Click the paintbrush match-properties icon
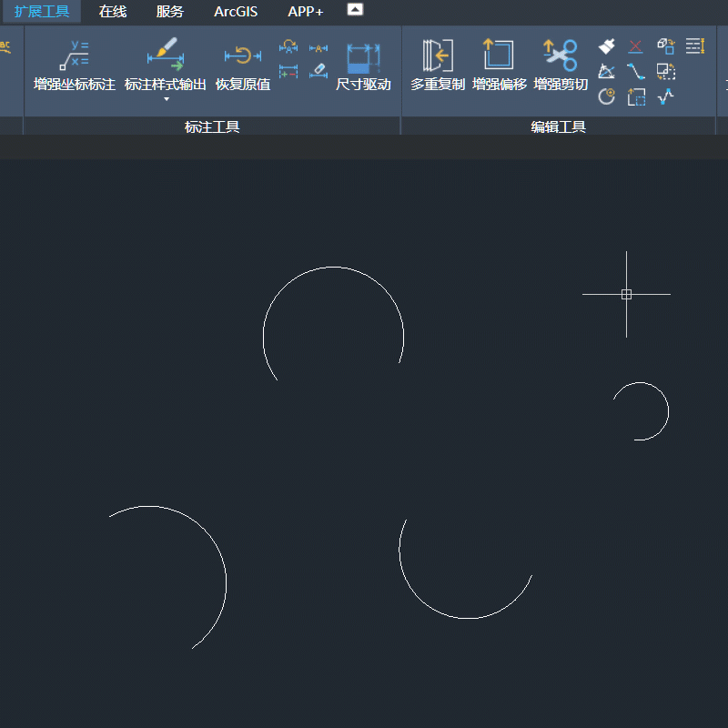The image size is (728, 728). pos(607,45)
